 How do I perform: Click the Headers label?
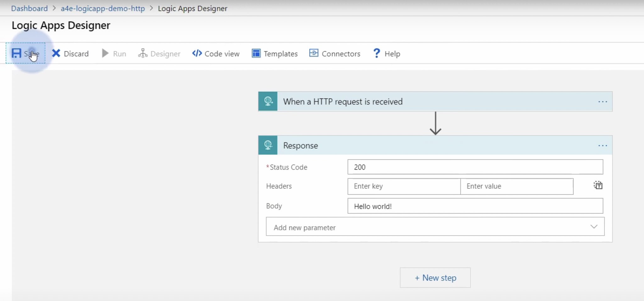tap(279, 186)
